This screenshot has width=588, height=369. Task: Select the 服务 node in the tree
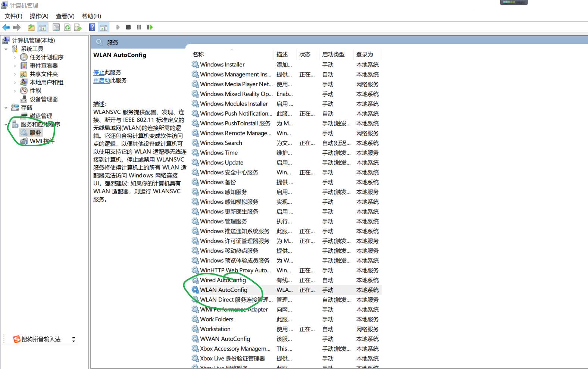(x=35, y=133)
